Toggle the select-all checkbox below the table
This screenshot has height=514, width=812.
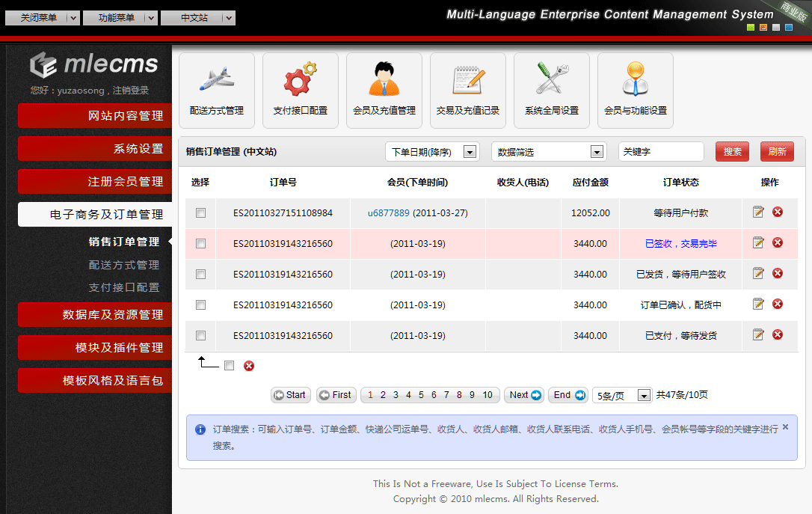[x=230, y=366]
